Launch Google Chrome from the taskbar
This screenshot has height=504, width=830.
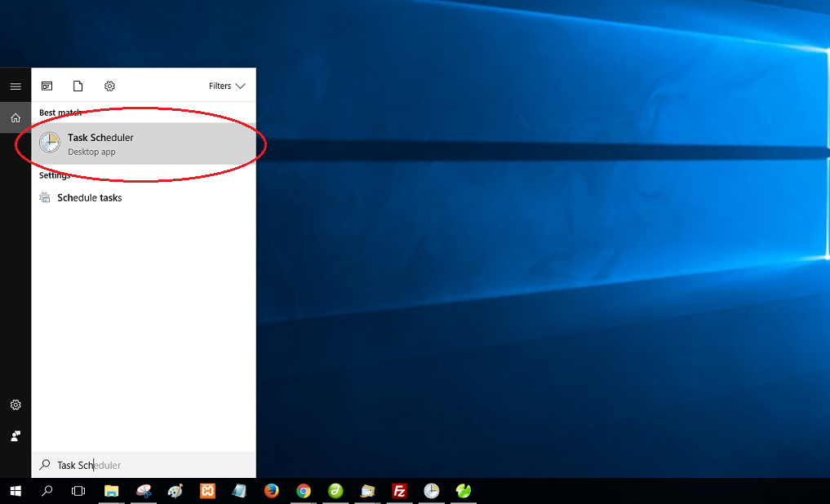[304, 491]
